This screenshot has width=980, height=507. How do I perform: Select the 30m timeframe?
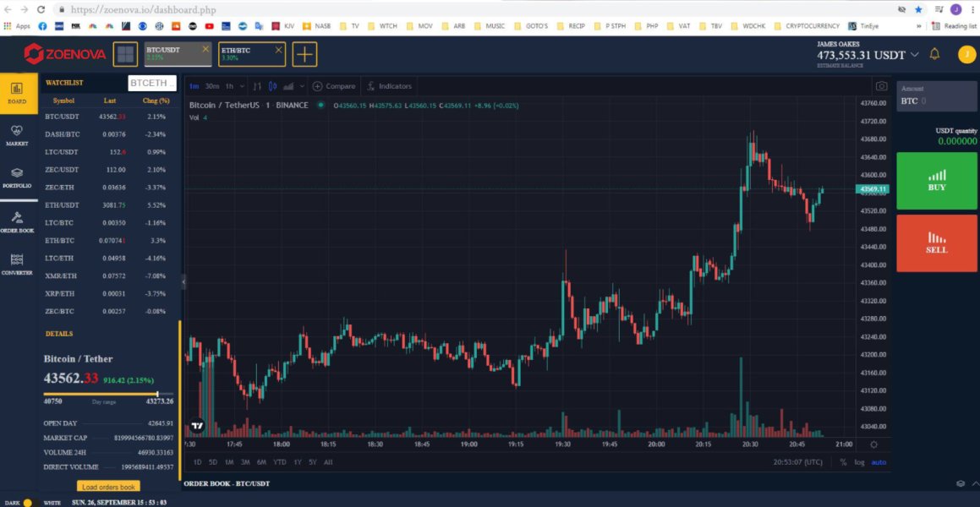pyautogui.click(x=212, y=86)
